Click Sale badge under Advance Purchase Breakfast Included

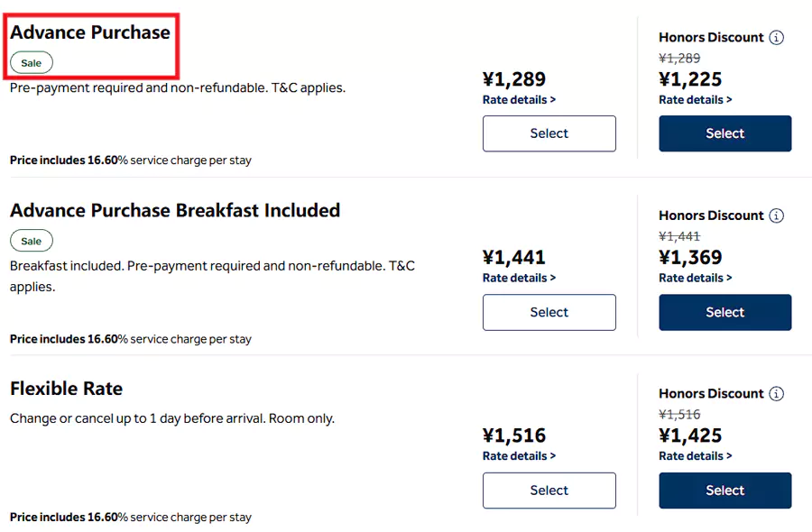pyautogui.click(x=32, y=241)
